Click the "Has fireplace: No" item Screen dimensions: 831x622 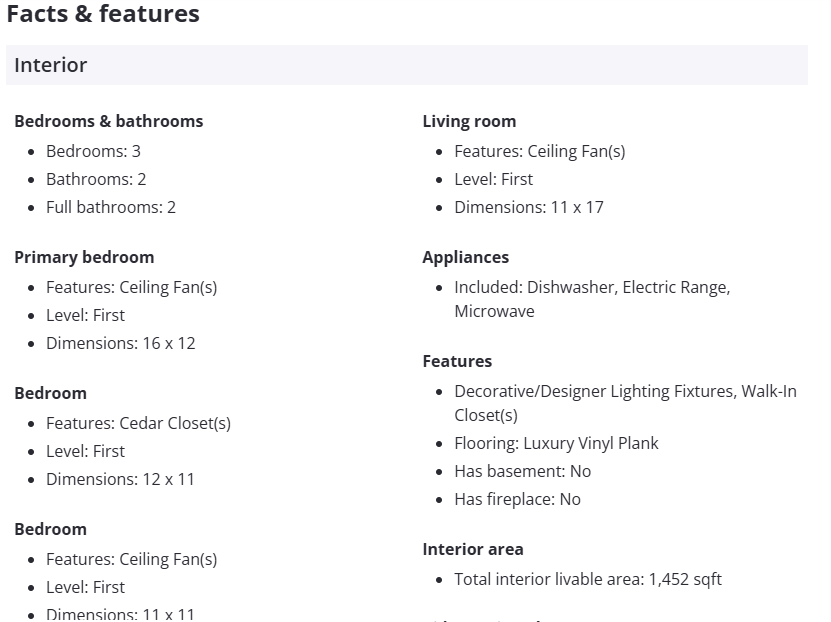(x=517, y=499)
